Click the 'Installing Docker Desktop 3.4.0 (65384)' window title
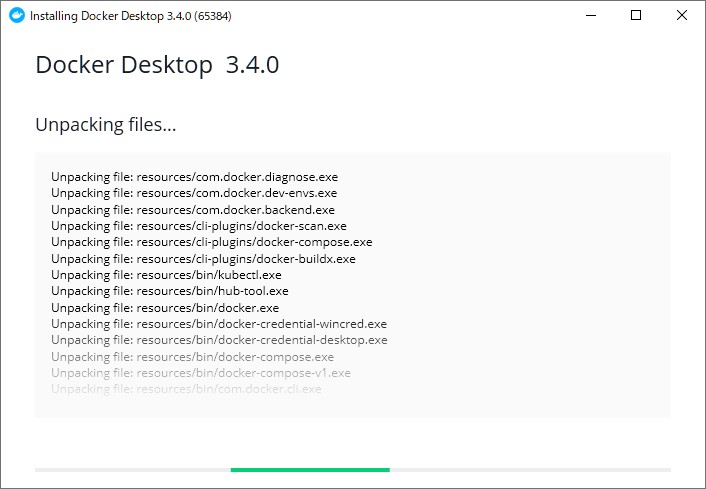Screen dimensions: 706x489 (131, 16)
